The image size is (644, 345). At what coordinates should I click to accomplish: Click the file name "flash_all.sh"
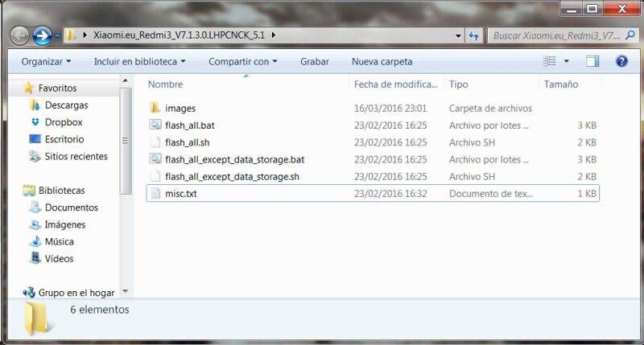pos(188,142)
